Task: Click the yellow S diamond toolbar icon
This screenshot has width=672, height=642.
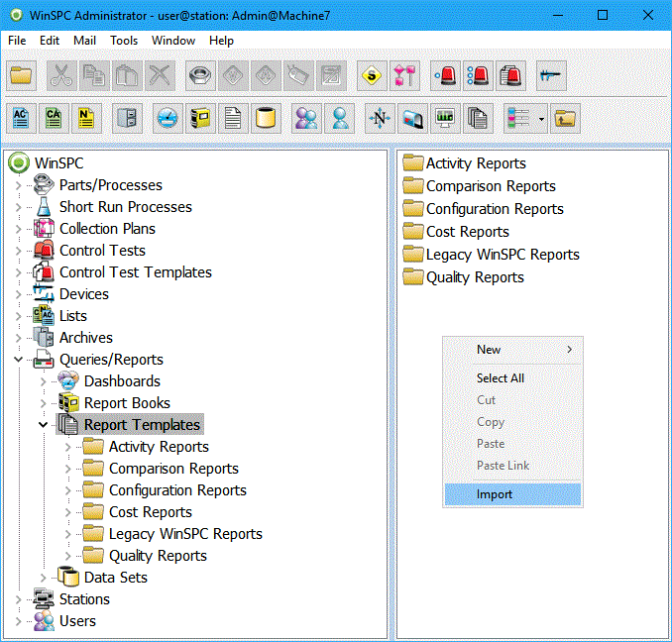Action: click(x=372, y=76)
